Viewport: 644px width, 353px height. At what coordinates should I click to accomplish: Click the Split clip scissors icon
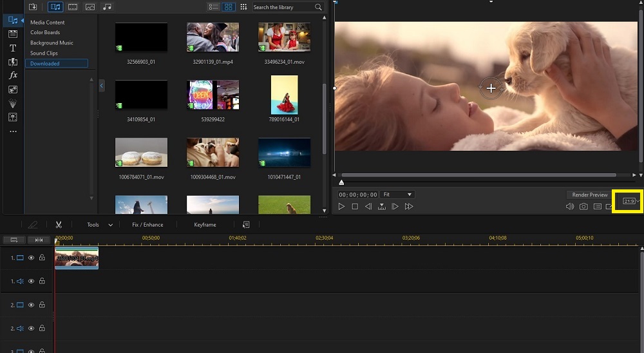(59, 225)
